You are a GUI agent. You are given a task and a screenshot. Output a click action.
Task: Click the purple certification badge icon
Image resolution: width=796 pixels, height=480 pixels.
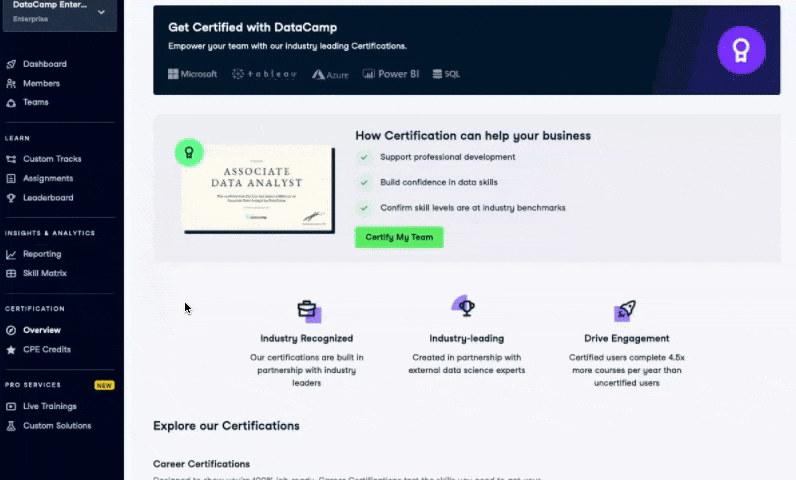click(741, 49)
